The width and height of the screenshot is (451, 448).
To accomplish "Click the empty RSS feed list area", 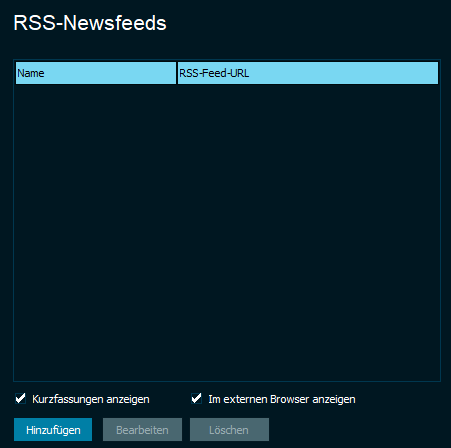I will [227, 232].
